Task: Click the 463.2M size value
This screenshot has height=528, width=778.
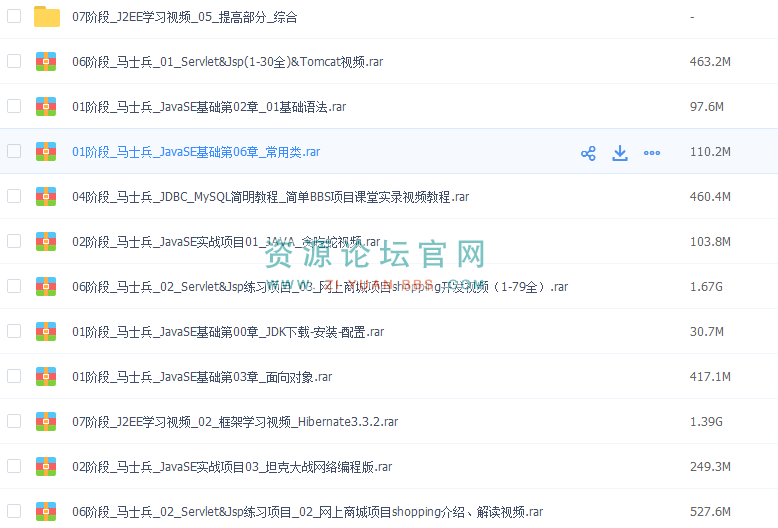Action: 710,62
